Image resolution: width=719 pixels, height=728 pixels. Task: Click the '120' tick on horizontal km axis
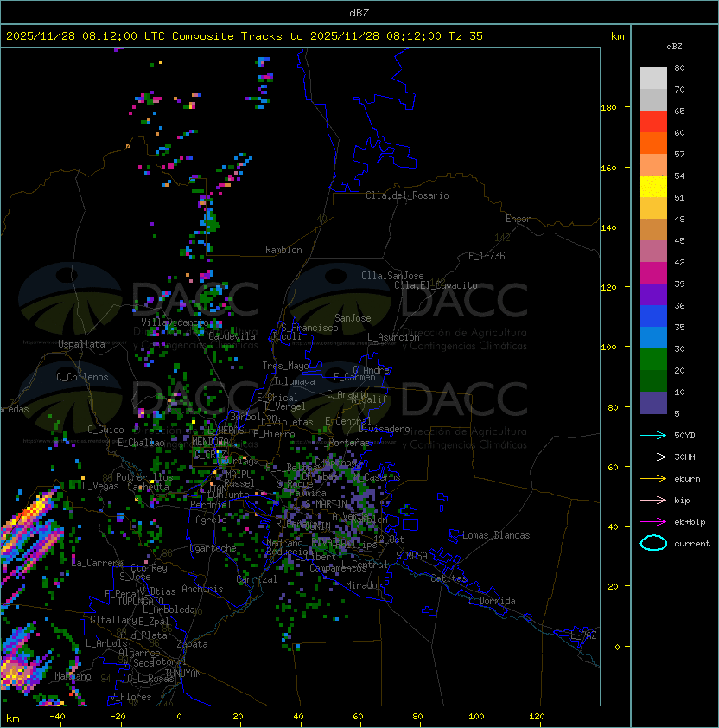tap(537, 717)
